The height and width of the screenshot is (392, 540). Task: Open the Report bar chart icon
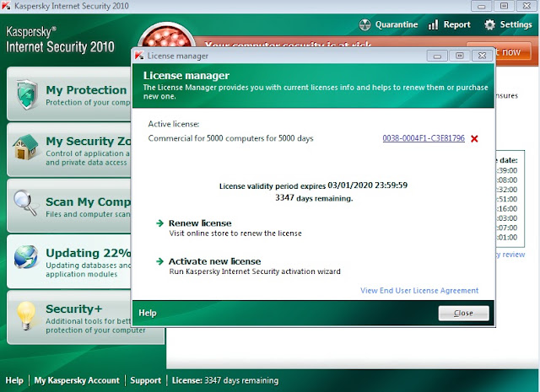click(433, 24)
